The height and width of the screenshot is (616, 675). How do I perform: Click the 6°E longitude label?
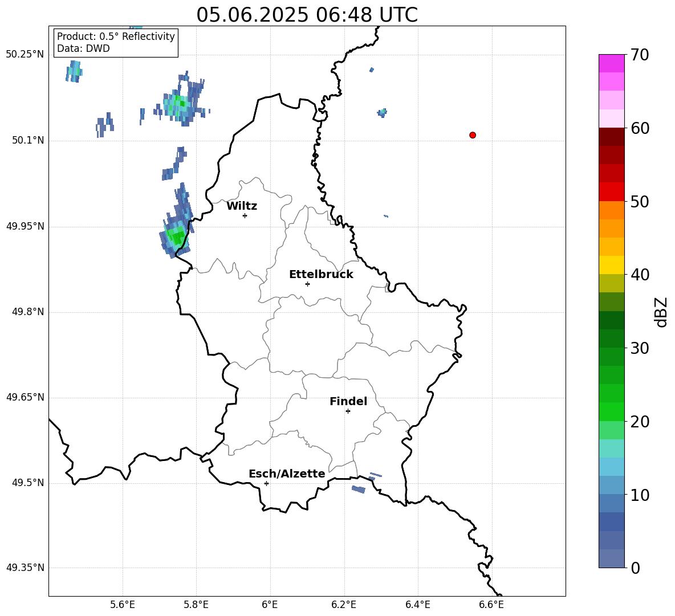[270, 605]
